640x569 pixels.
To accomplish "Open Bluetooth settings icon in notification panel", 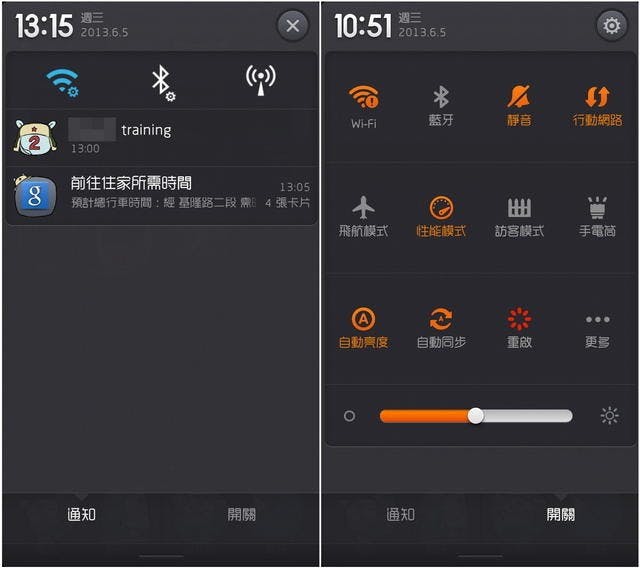I will pos(163,83).
